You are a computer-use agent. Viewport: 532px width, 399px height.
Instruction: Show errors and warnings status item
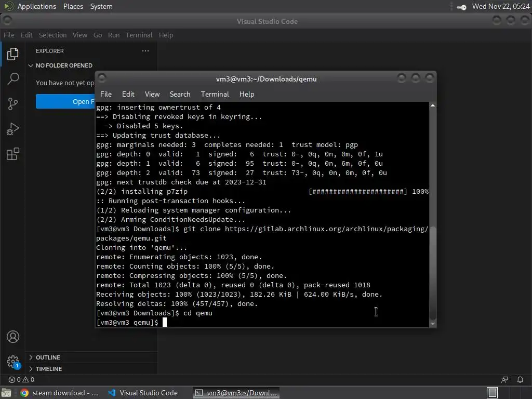click(x=22, y=380)
